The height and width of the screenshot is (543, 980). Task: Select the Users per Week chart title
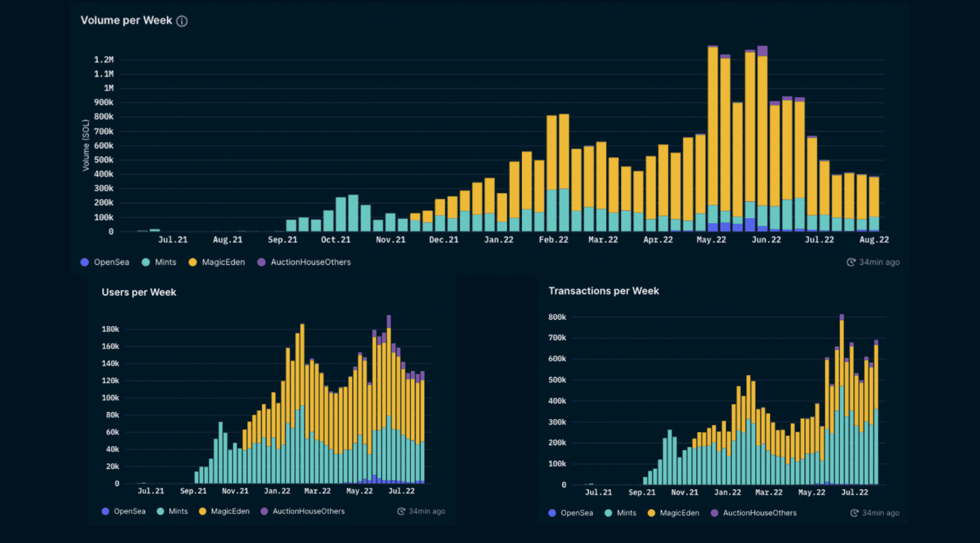[x=139, y=292]
